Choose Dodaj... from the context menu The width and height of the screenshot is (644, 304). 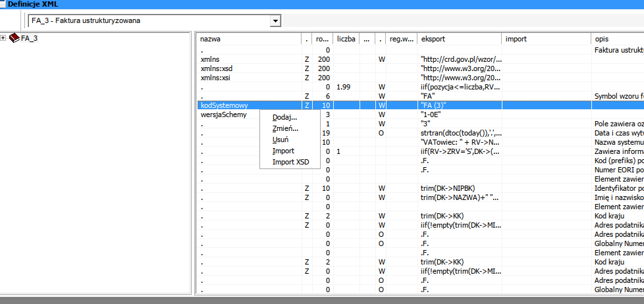click(x=284, y=117)
